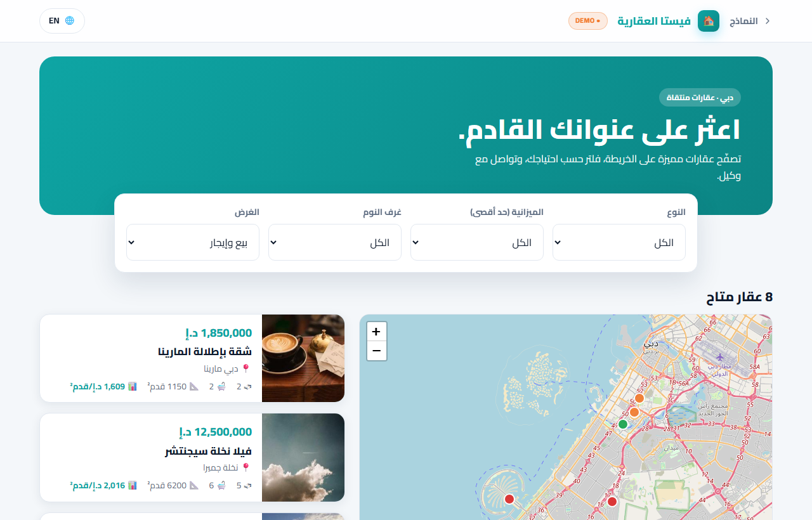Open the النوع dropdown
Screen dimensions: 812x520
pos(619,242)
